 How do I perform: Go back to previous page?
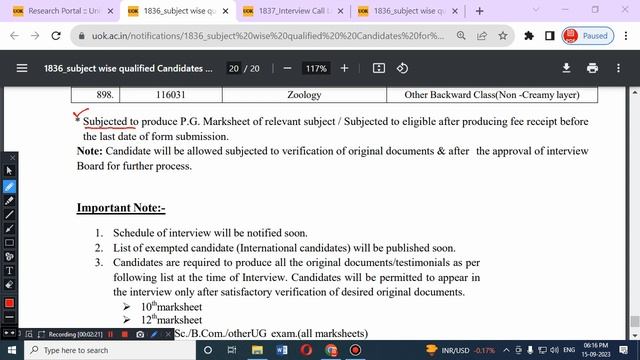pyautogui.click(x=15, y=36)
